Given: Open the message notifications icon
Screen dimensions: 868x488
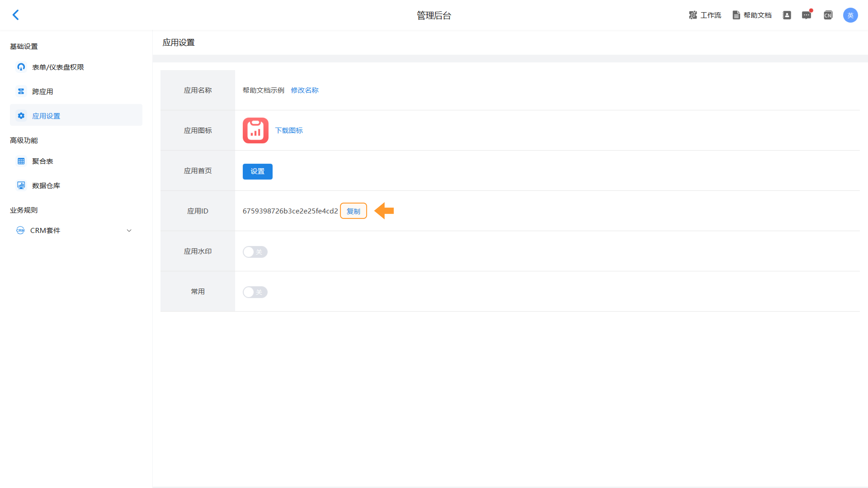Looking at the screenshot, I should coord(806,15).
